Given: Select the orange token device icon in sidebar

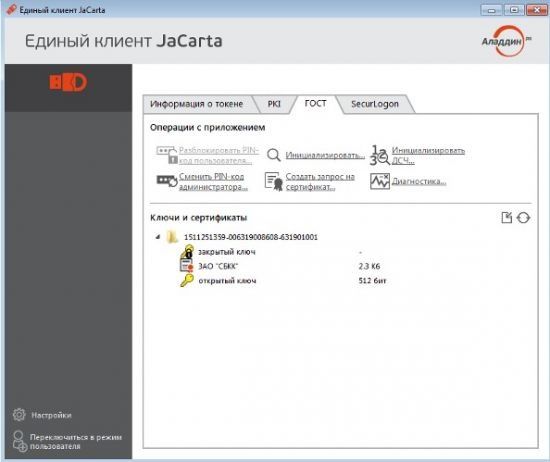Looking at the screenshot, I should 68,82.
